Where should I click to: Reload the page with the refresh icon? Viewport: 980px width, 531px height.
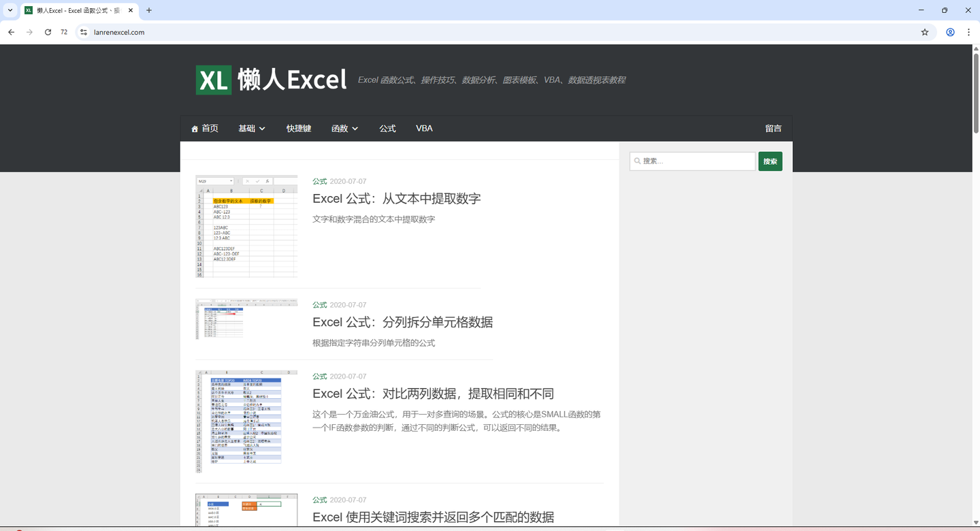[48, 32]
